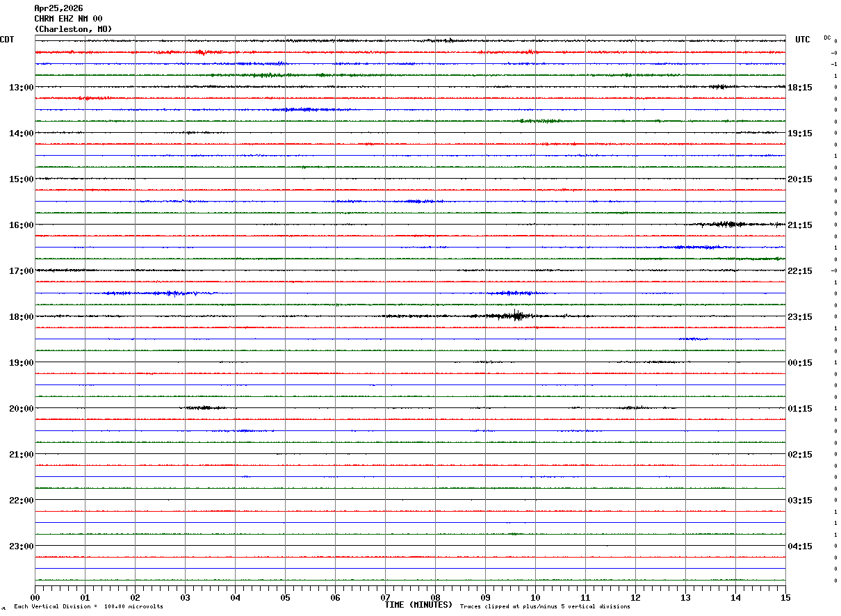Click minute 05 on the time axis
This screenshot has width=841, height=616.
click(x=285, y=598)
